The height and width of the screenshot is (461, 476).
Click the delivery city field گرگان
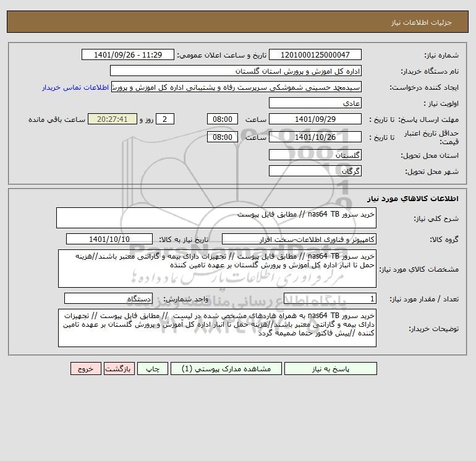click(315, 171)
